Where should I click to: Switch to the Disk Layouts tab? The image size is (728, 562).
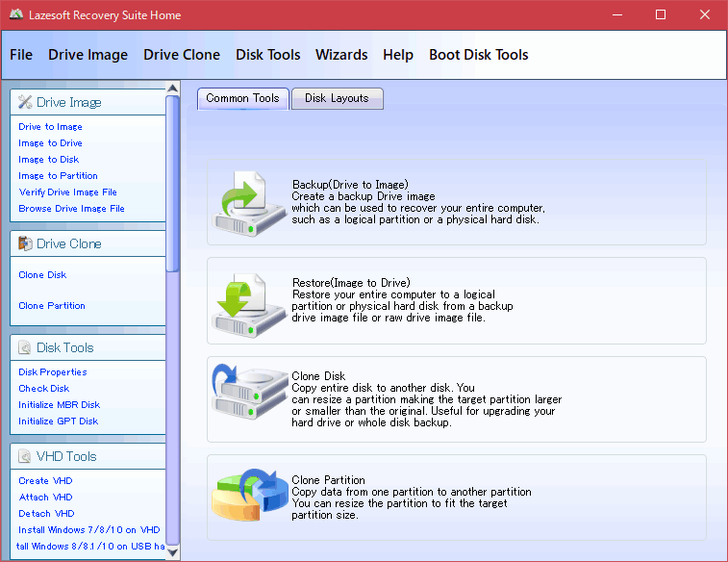click(x=337, y=98)
